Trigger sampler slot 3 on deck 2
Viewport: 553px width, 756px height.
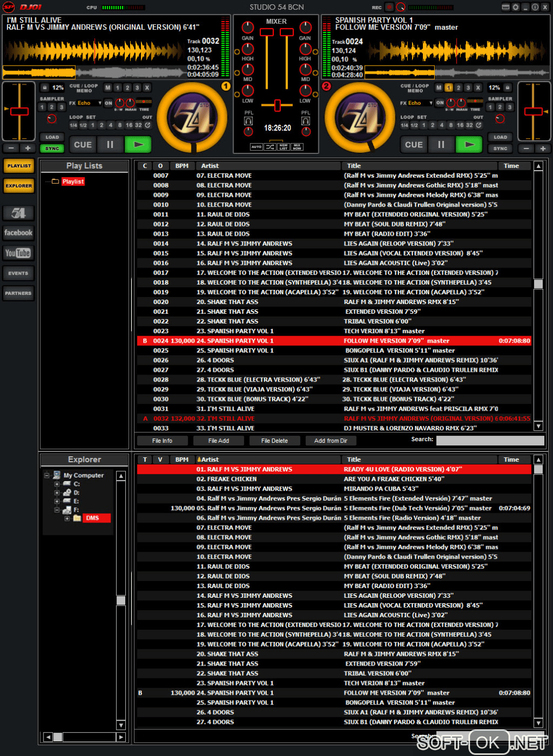pyautogui.click(x=510, y=107)
